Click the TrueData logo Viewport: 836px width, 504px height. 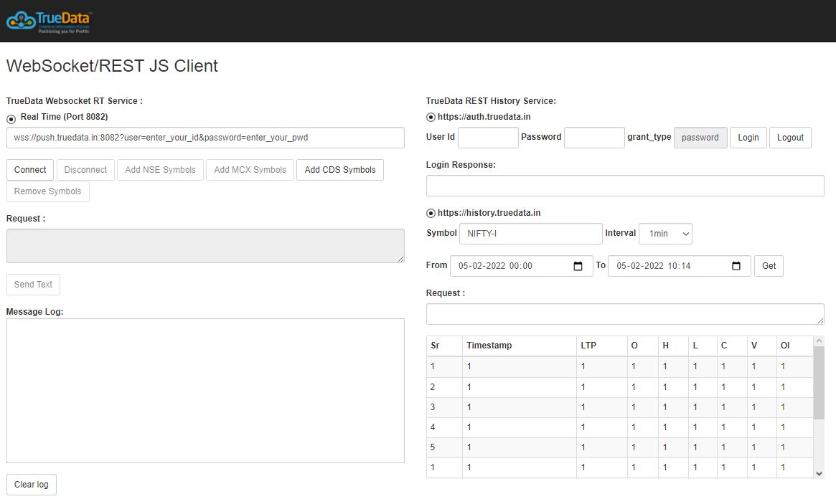[49, 22]
